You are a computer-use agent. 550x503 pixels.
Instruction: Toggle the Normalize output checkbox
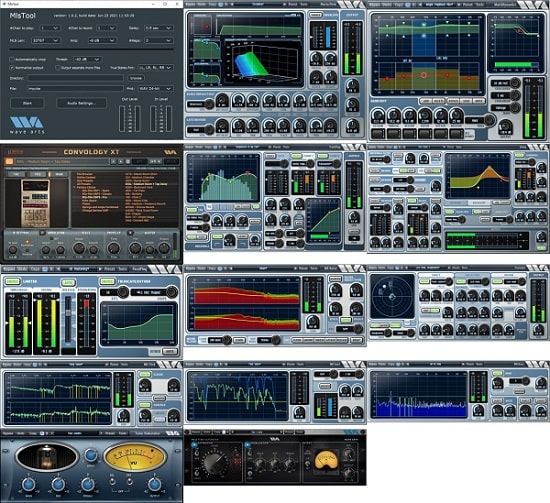(x=12, y=67)
